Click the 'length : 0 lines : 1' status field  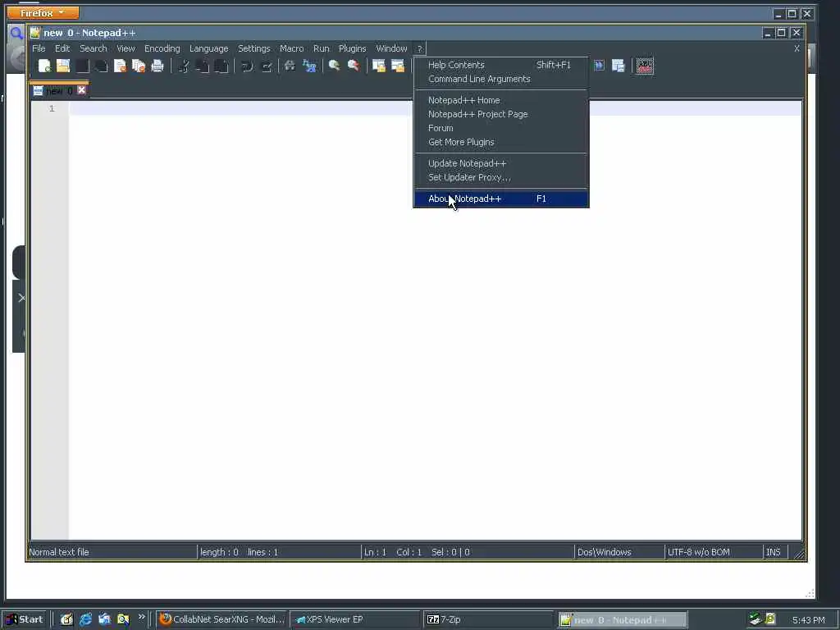(279, 552)
